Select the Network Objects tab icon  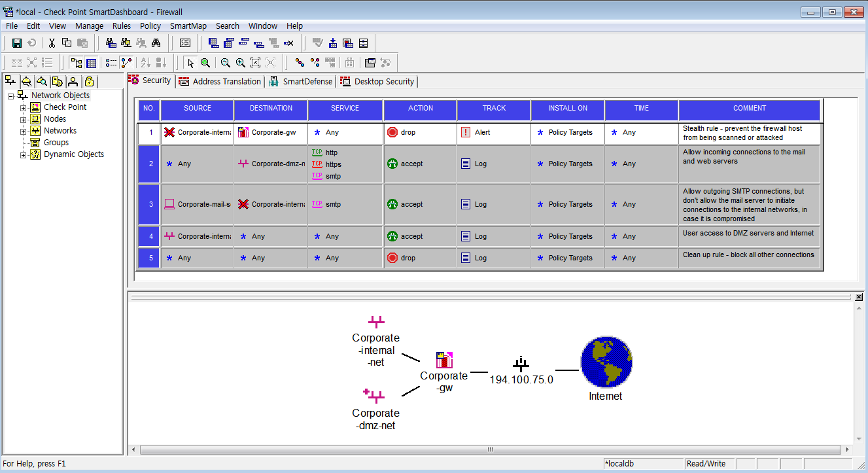tap(10, 81)
